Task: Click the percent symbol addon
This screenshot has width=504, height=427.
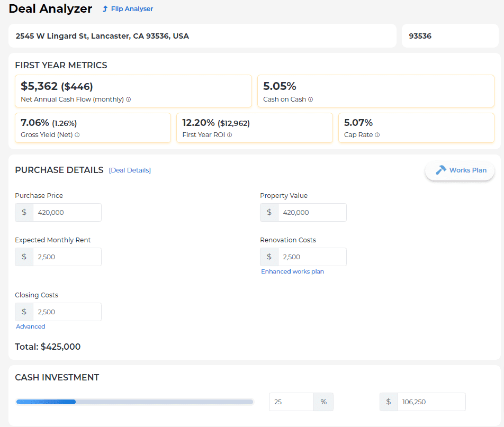Action: click(x=323, y=402)
